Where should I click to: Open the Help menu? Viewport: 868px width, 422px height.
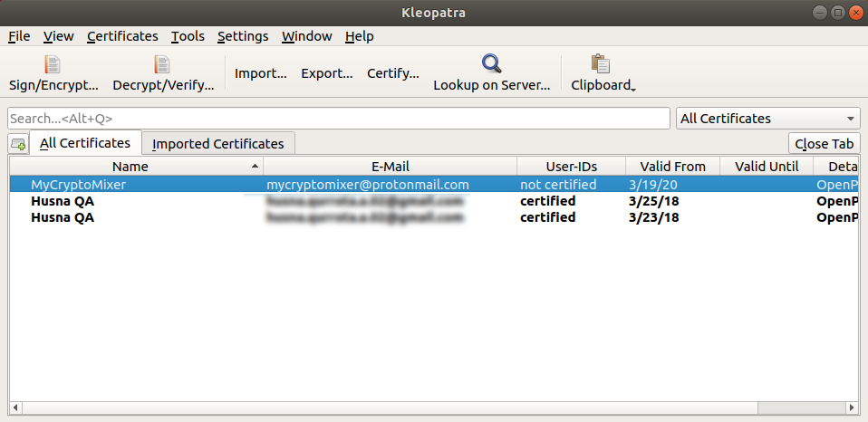[x=360, y=36]
